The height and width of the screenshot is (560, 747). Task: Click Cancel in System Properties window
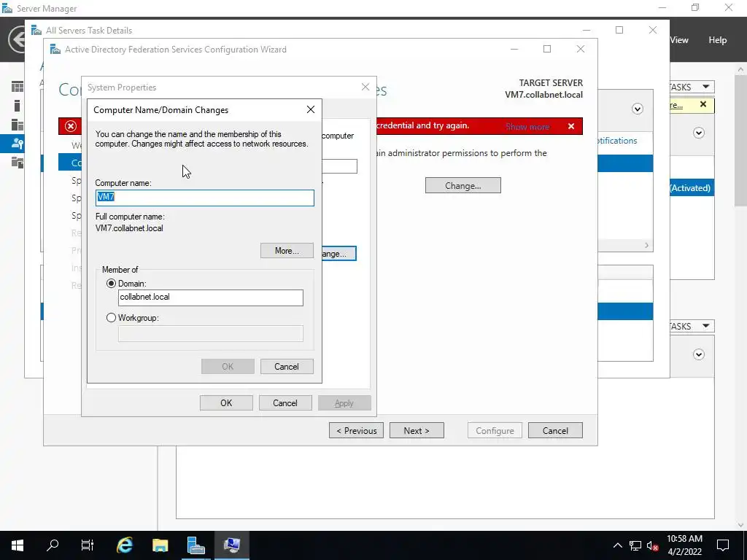click(285, 402)
